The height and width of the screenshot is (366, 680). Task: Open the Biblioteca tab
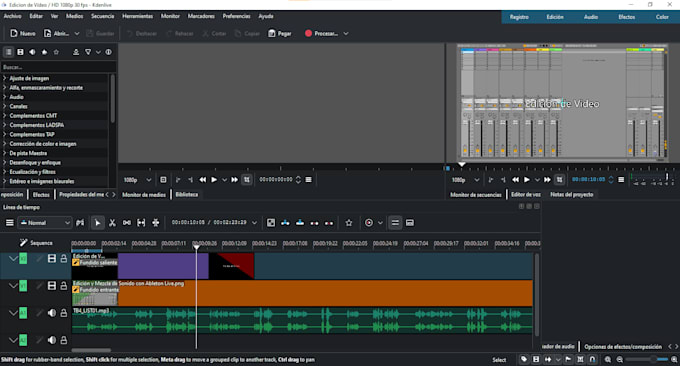click(x=187, y=195)
